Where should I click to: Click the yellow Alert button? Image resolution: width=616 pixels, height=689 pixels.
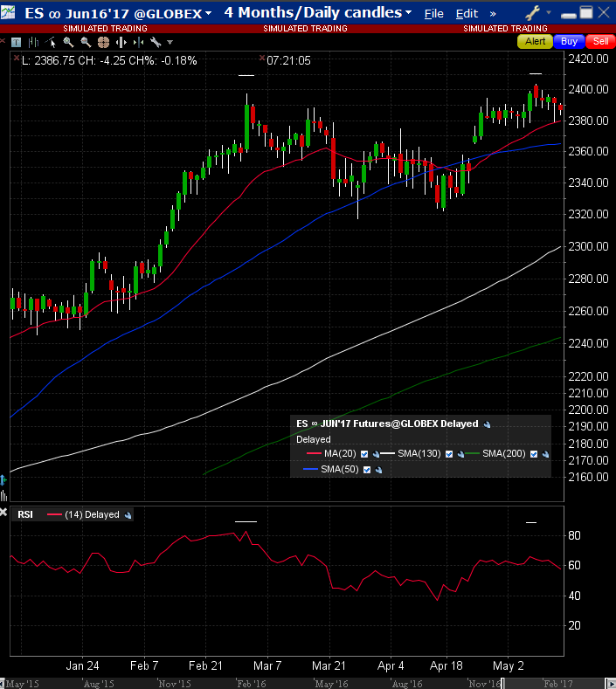point(536,41)
